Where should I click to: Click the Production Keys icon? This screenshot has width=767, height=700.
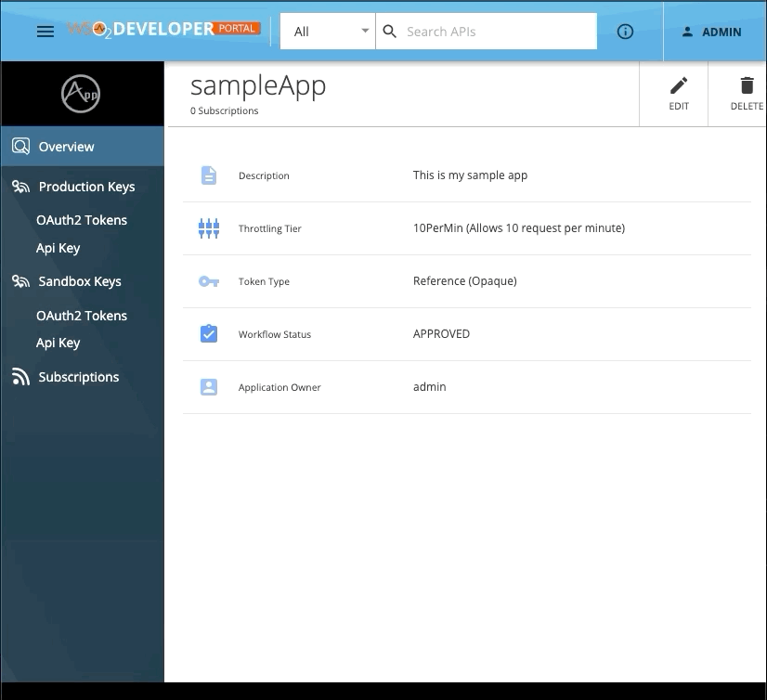tap(20, 187)
